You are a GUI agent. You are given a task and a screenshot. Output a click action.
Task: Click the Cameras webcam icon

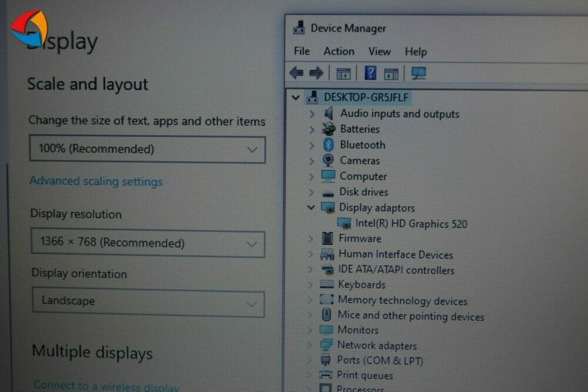(x=328, y=160)
